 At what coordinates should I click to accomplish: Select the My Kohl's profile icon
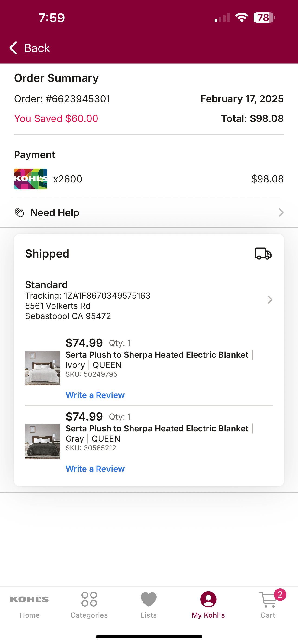tap(208, 599)
